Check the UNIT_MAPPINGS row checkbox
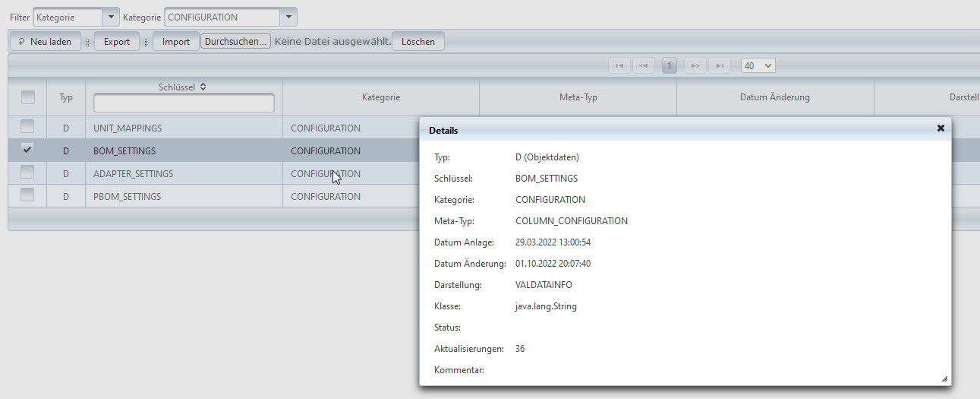The image size is (980, 399). tap(27, 127)
